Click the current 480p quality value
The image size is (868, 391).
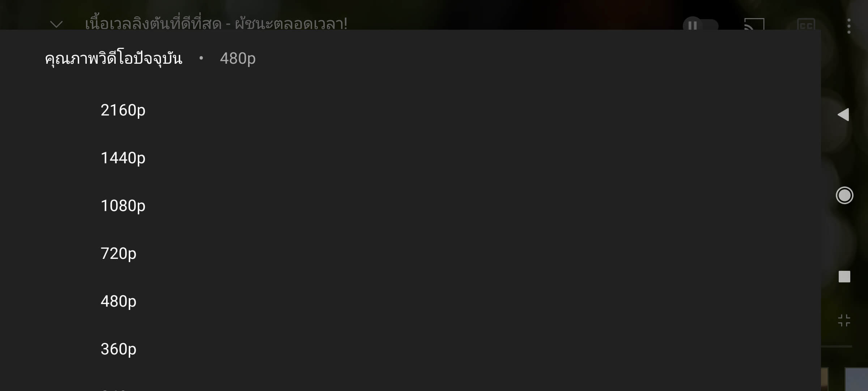point(238,58)
